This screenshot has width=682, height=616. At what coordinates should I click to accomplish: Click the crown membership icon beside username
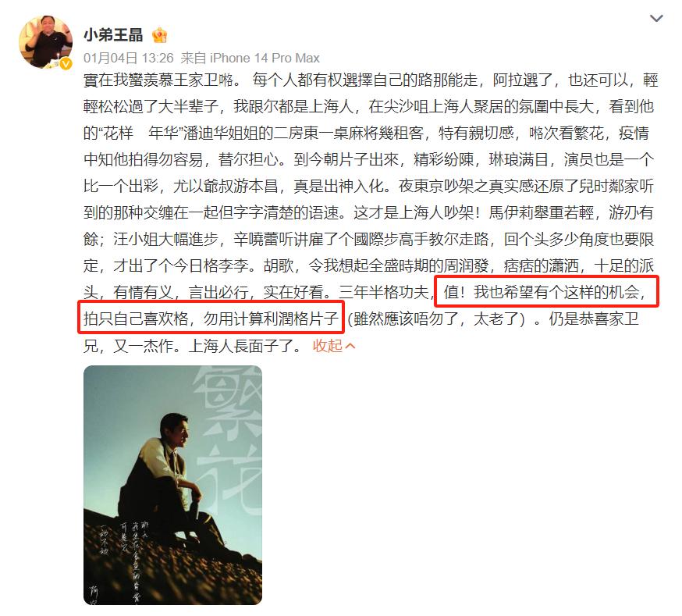pyautogui.click(x=160, y=35)
